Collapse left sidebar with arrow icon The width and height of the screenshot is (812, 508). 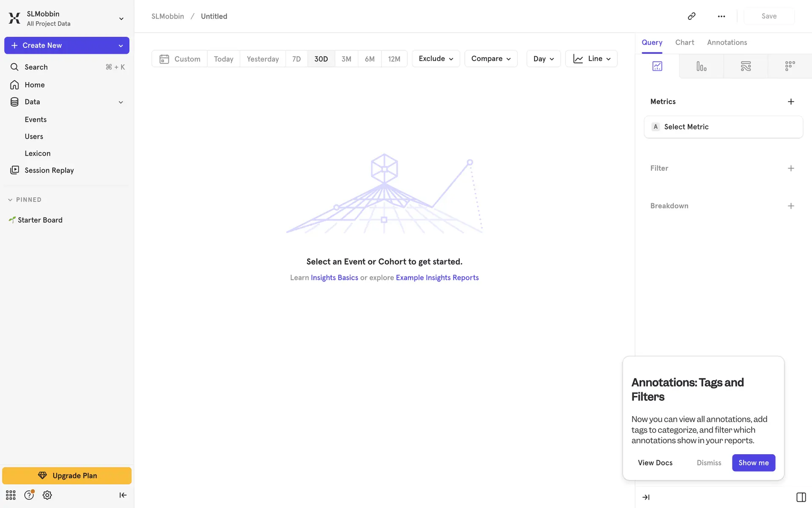click(123, 495)
